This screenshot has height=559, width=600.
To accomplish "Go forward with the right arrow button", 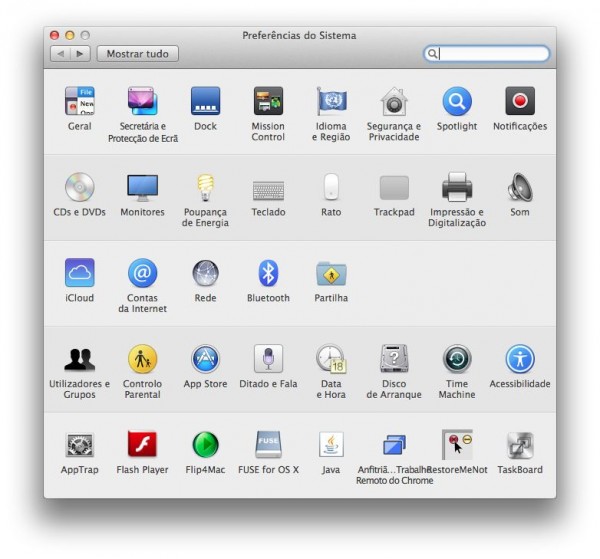I will [80, 54].
